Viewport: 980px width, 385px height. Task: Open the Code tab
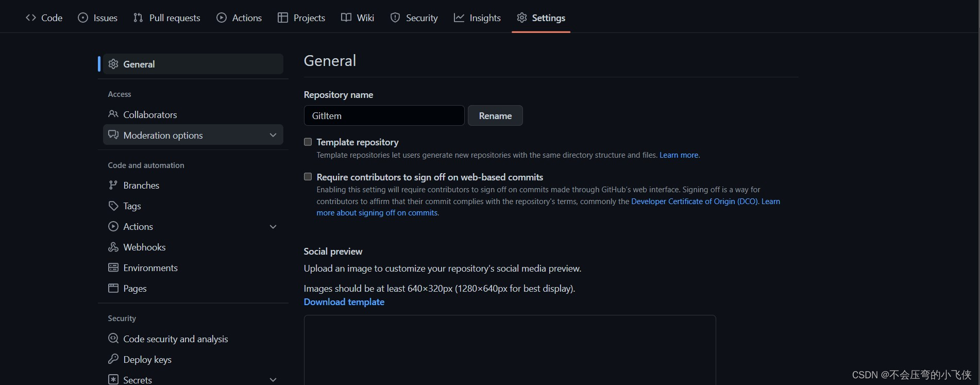pyautogui.click(x=44, y=18)
